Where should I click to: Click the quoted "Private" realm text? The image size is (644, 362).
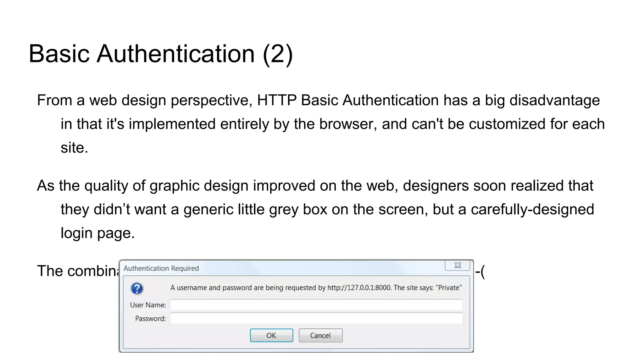pyautogui.click(x=448, y=288)
